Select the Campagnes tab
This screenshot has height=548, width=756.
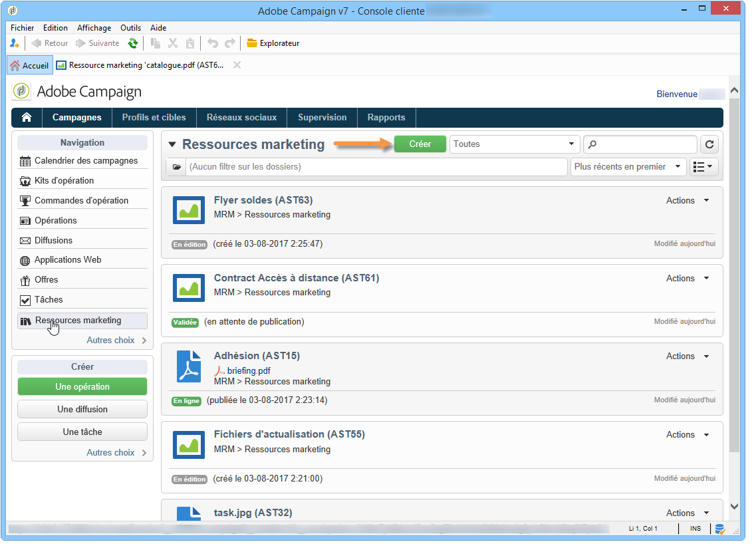pyautogui.click(x=77, y=118)
